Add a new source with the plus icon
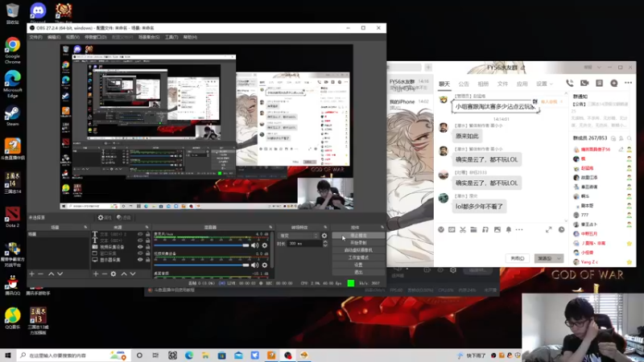The image size is (644, 362). tap(96, 274)
